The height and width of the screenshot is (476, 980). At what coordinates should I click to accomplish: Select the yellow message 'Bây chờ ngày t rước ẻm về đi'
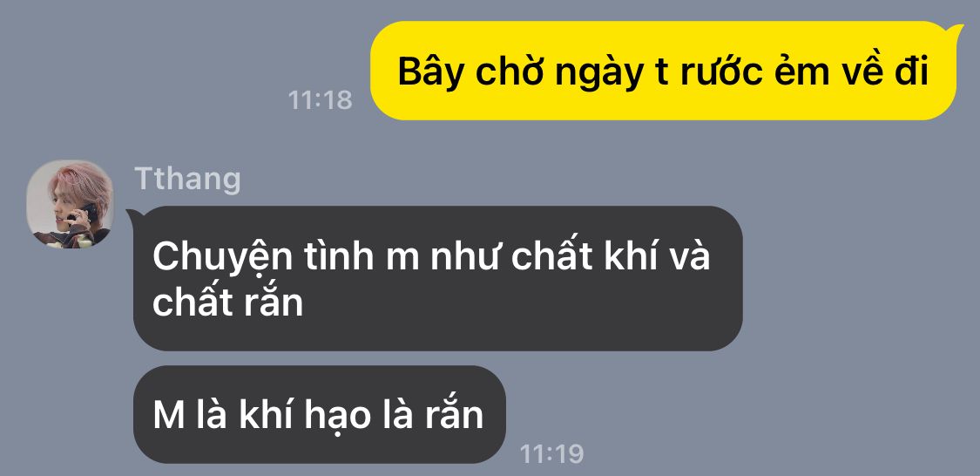click(664, 71)
